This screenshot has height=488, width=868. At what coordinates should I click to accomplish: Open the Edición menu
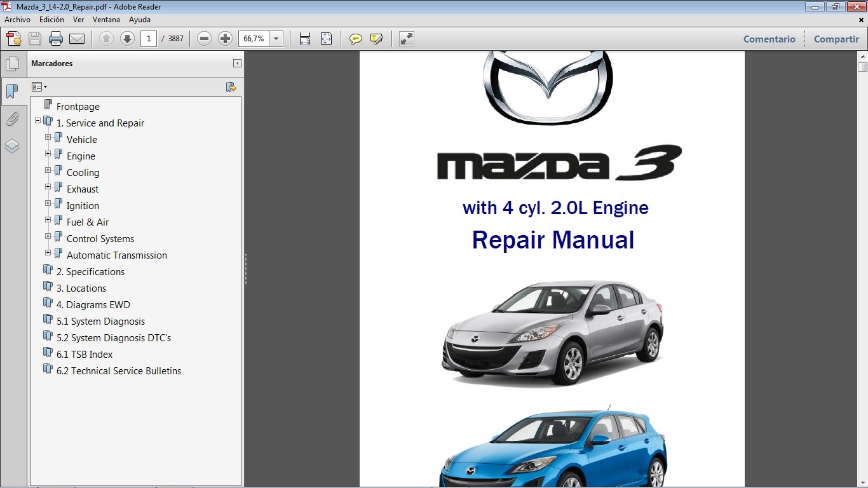[51, 19]
